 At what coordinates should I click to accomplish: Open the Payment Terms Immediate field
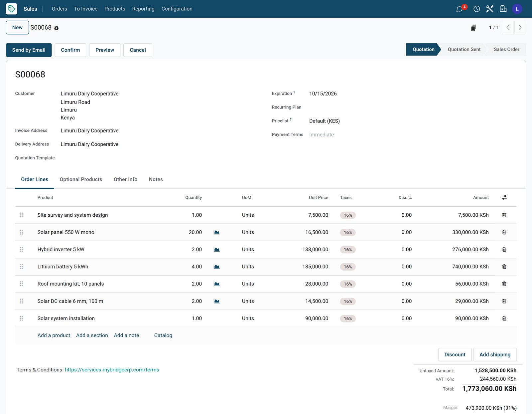point(322,135)
